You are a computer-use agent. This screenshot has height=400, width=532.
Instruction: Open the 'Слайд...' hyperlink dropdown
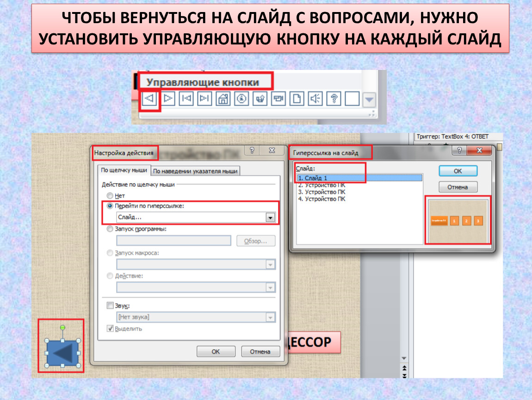pyautogui.click(x=270, y=218)
